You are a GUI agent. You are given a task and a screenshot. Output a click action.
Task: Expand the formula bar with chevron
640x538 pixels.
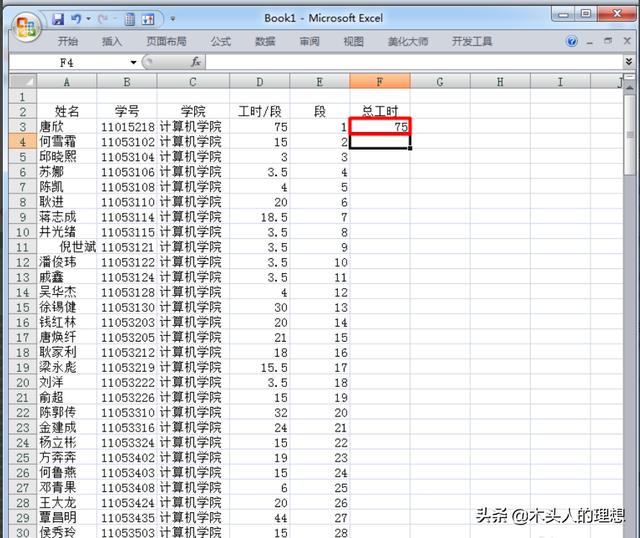[629, 62]
